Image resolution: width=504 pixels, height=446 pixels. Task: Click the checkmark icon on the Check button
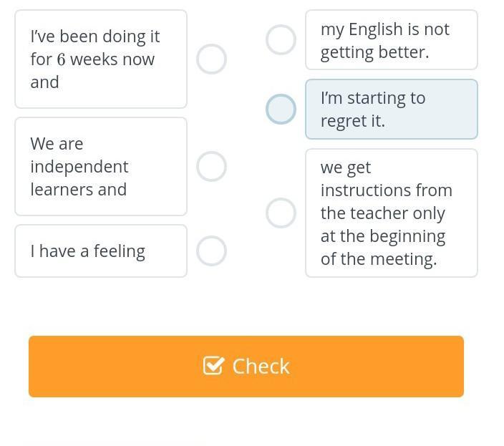213,366
